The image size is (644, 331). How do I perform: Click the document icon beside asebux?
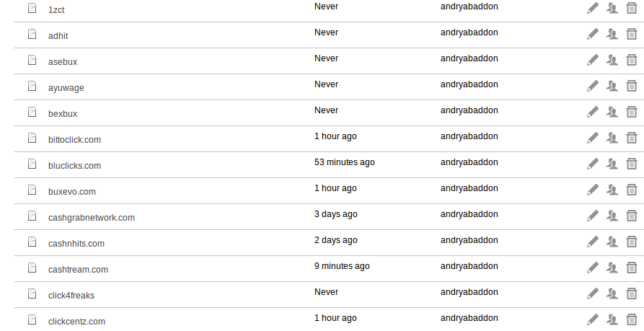(32, 60)
